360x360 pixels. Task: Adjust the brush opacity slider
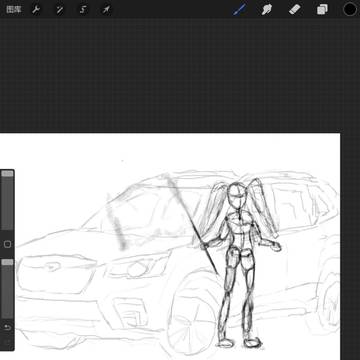pyautogui.click(x=7, y=289)
